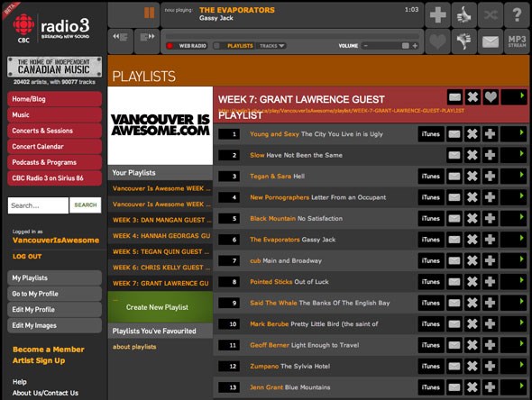
Task: Skip back to the previous track
Action: point(120,37)
